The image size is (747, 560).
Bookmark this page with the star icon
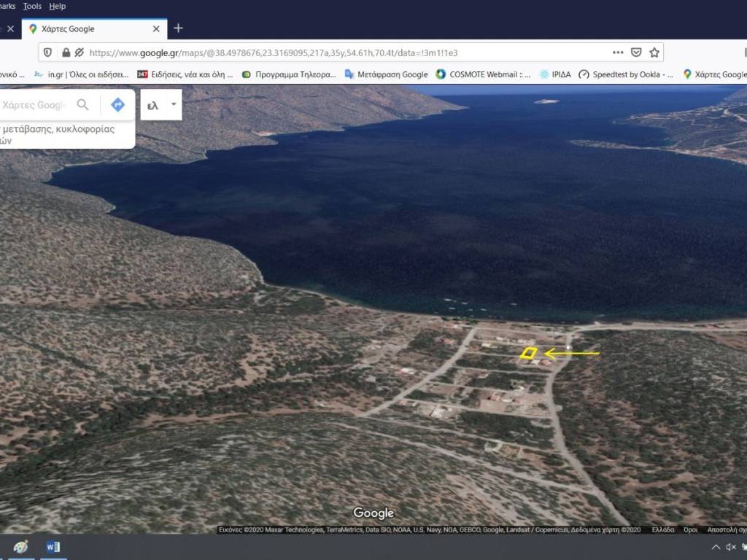coord(654,52)
